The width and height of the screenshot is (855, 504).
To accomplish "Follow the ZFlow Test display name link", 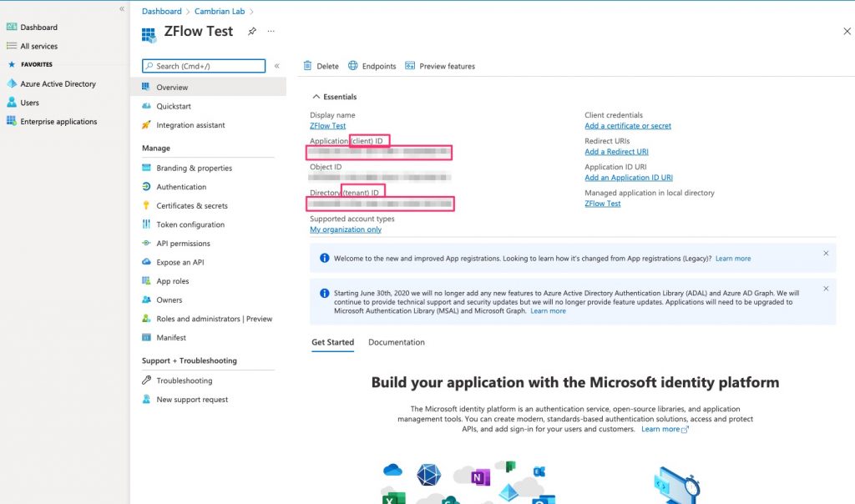I will tap(327, 125).
